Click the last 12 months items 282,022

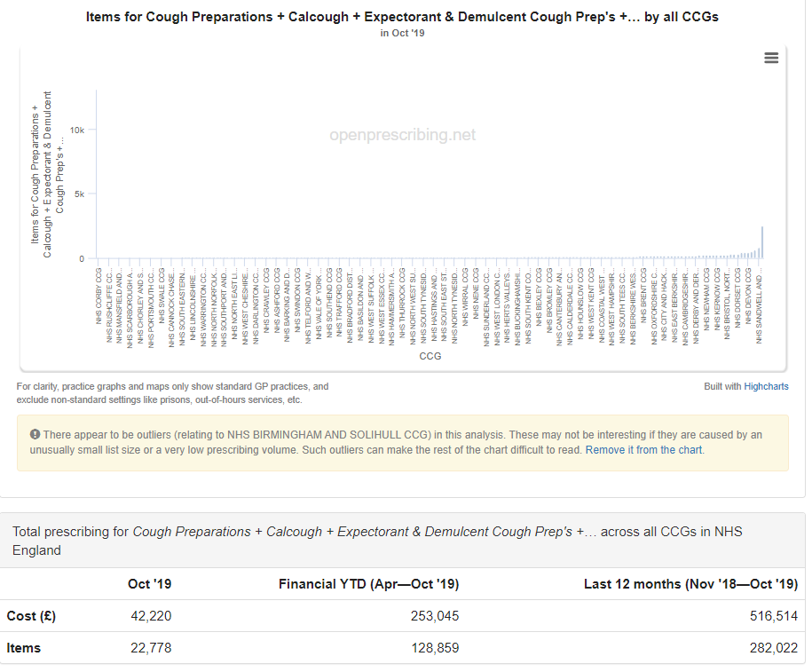[774, 648]
